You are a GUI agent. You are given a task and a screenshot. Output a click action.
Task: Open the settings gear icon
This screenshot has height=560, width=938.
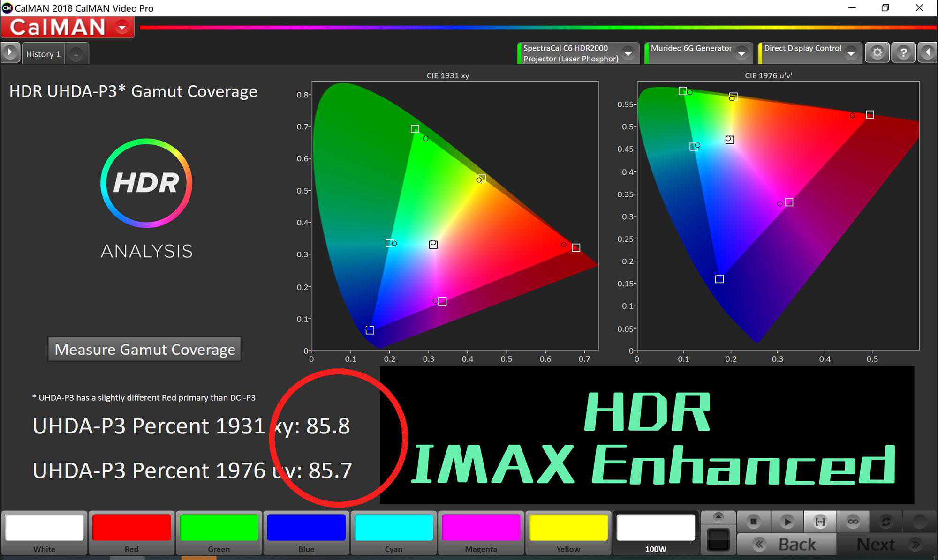(877, 52)
